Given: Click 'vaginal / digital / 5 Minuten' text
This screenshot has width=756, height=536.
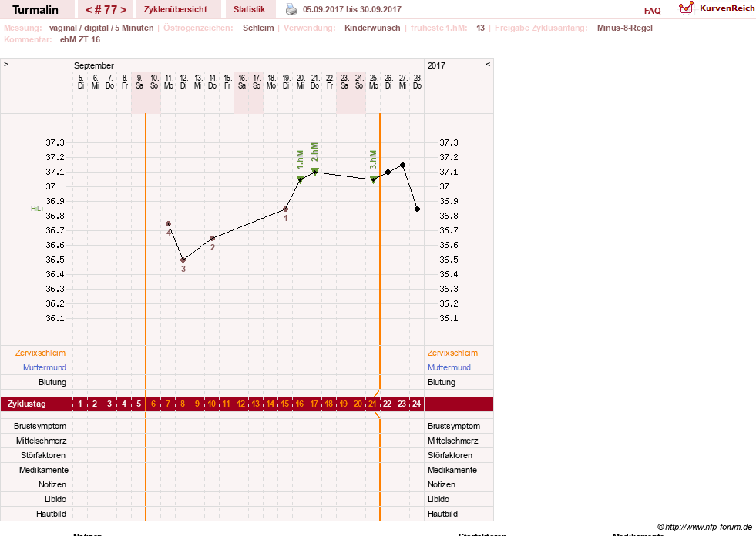Looking at the screenshot, I should point(101,28).
